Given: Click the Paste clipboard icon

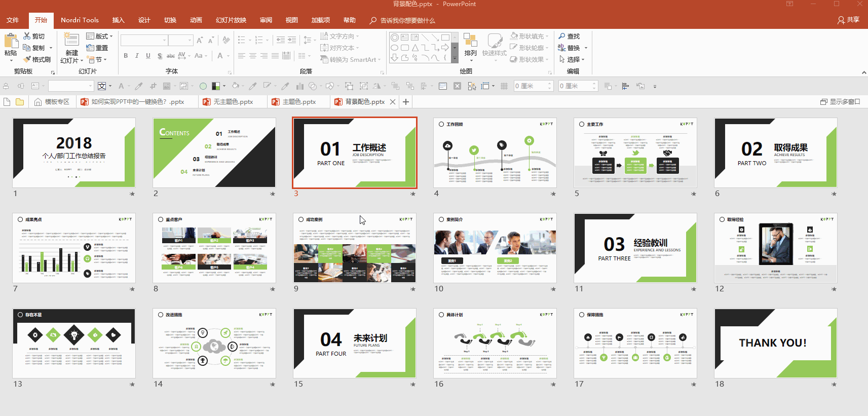Looking at the screenshot, I should click(x=11, y=41).
